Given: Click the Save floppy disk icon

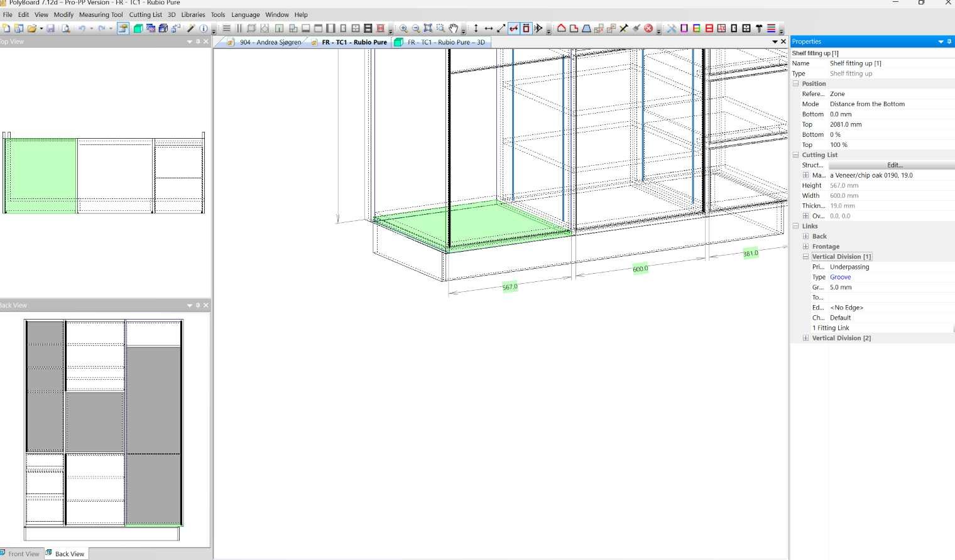Looking at the screenshot, I should click(51, 28).
